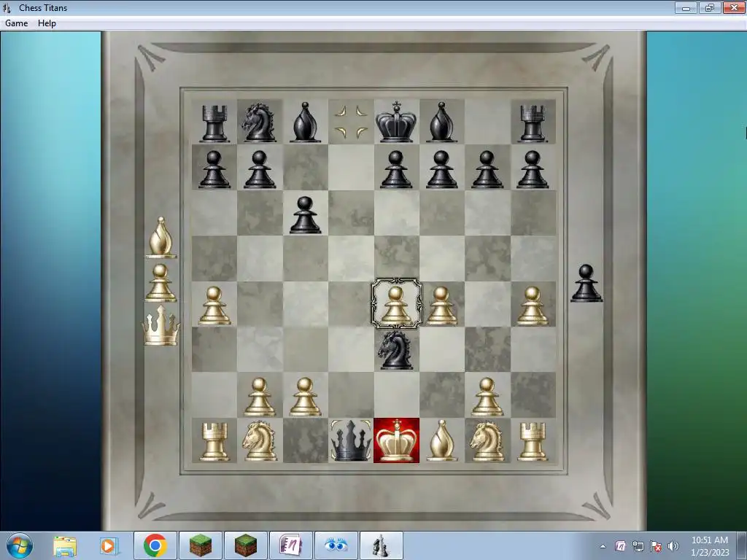Screen dimensions: 747x560
Task: Click the highlighted white pawn on e4
Action: coord(396,305)
